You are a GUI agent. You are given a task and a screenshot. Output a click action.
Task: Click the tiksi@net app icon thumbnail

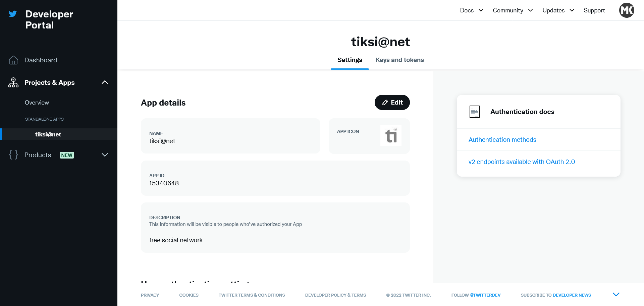391,135
